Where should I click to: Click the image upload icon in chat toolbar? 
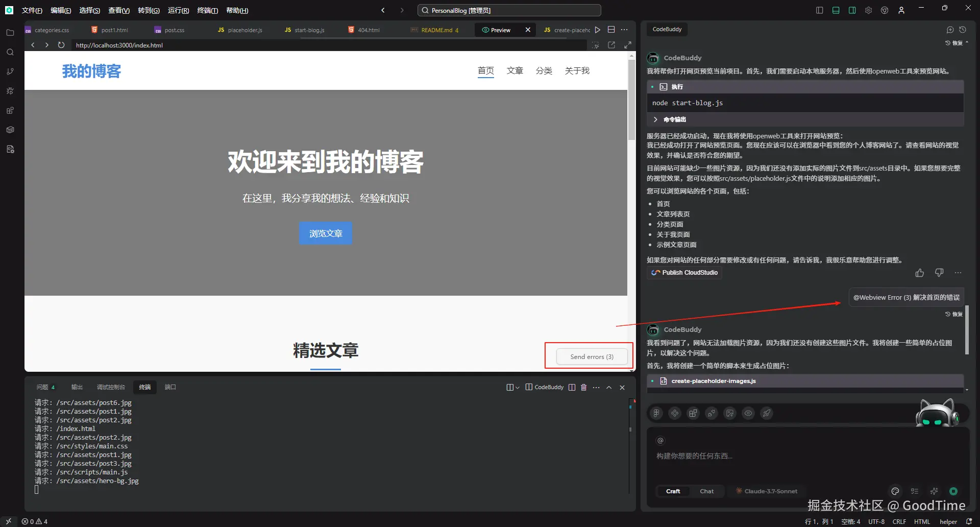pyautogui.click(x=730, y=413)
